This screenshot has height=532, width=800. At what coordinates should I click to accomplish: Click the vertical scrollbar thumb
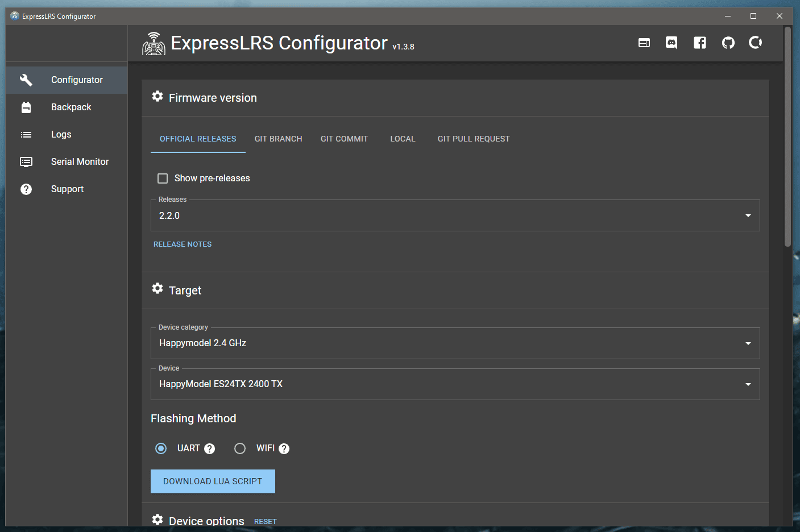788,136
